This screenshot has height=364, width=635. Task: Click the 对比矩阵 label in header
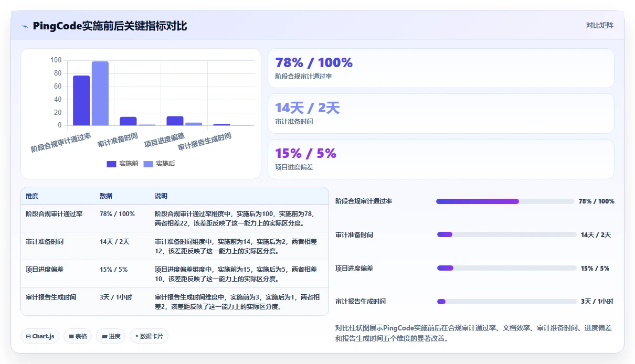599,25
